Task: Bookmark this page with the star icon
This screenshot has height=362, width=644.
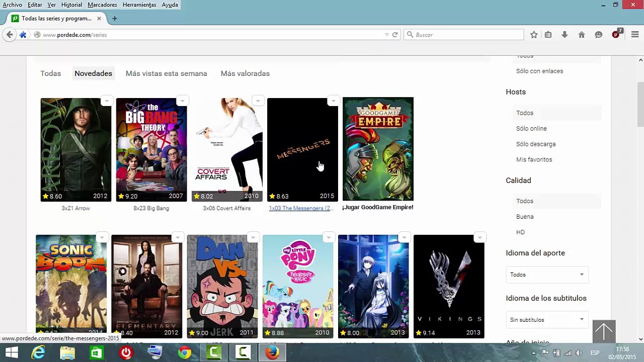Action: click(534, 35)
